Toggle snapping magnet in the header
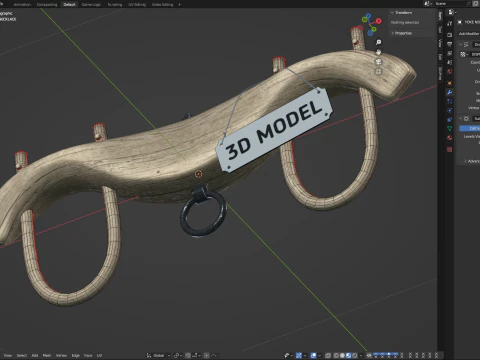 (188, 355)
